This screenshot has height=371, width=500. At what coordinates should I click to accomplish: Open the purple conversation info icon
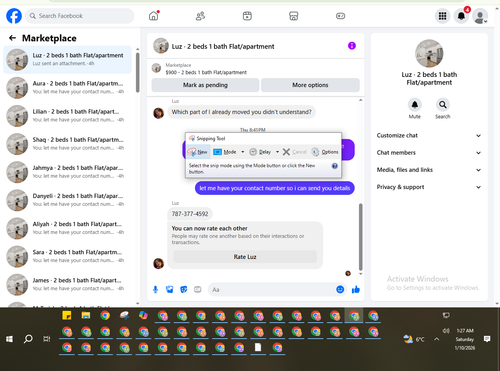(x=352, y=46)
